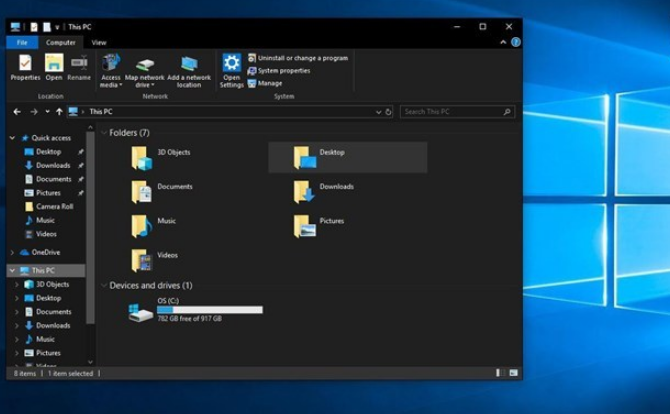Collapse the Quick access tree node
Viewport: 670px width, 414px height.
[x=12, y=138]
